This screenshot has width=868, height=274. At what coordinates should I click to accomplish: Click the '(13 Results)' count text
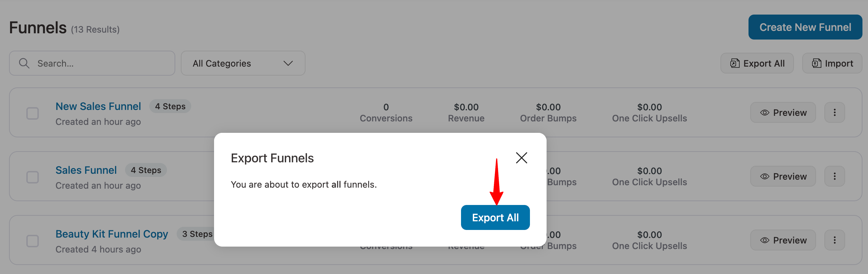[x=95, y=29]
